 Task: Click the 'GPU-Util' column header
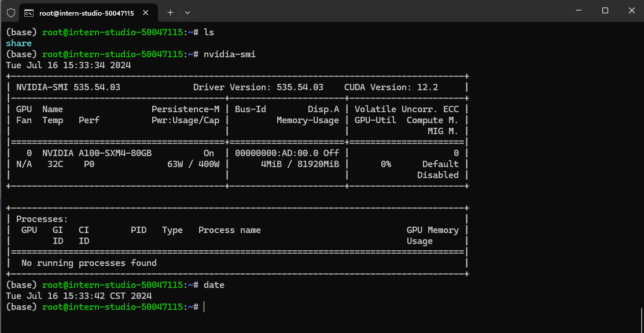coord(376,120)
